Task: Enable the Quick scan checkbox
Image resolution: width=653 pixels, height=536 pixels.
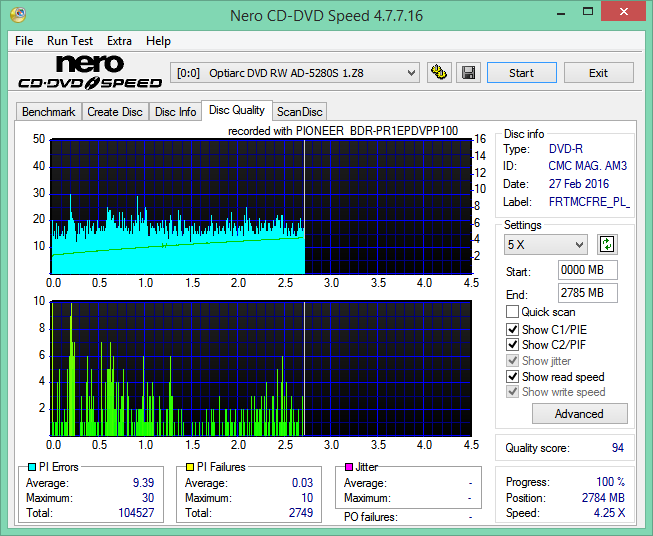Action: 512,312
